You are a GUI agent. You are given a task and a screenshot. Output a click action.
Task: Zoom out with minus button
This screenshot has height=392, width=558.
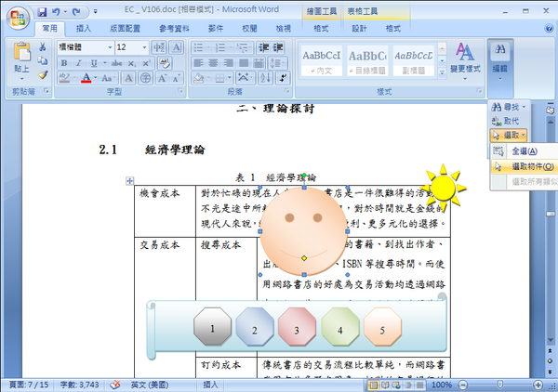pyautogui.click(x=462, y=385)
